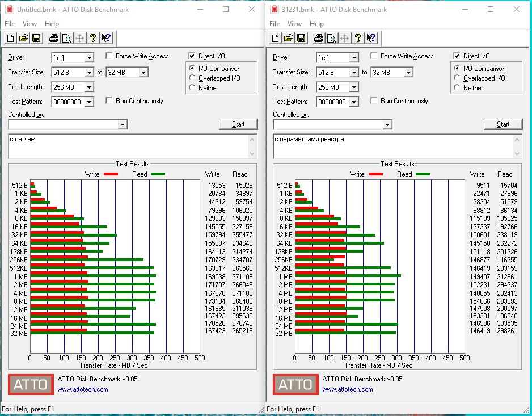Expand the Test Pattern dropdown in right window
This screenshot has height=416, width=532.
click(x=354, y=102)
